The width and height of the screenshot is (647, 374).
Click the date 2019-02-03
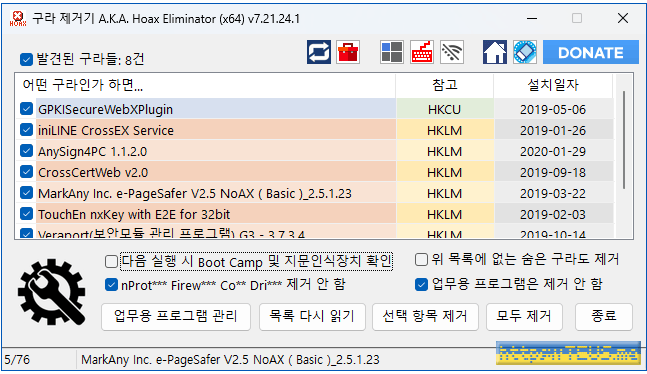pyautogui.click(x=553, y=215)
